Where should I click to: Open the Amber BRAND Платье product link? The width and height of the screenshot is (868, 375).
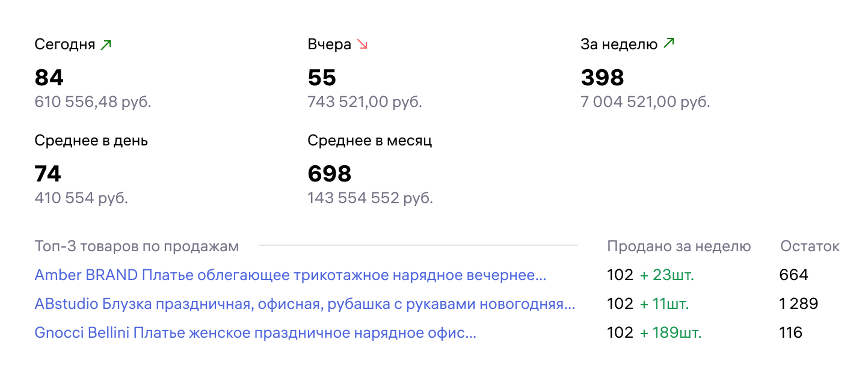pyautogui.click(x=291, y=275)
